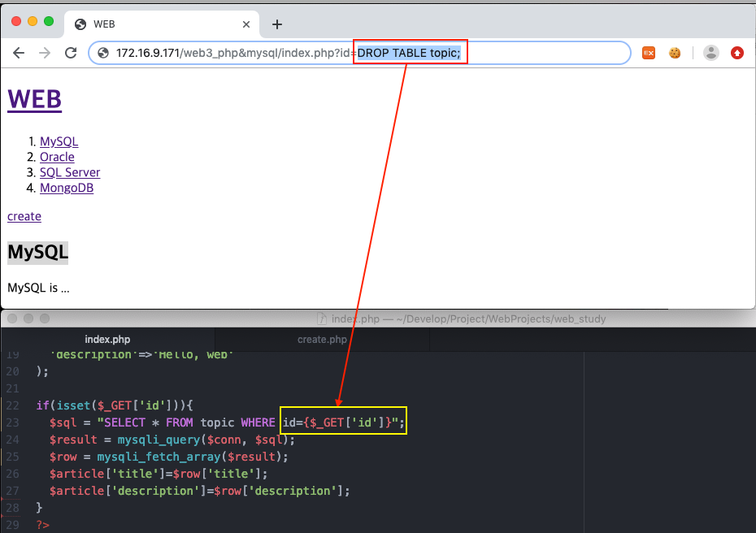Click the address bar URL field
Screen dimensions: 756x533
[359, 53]
